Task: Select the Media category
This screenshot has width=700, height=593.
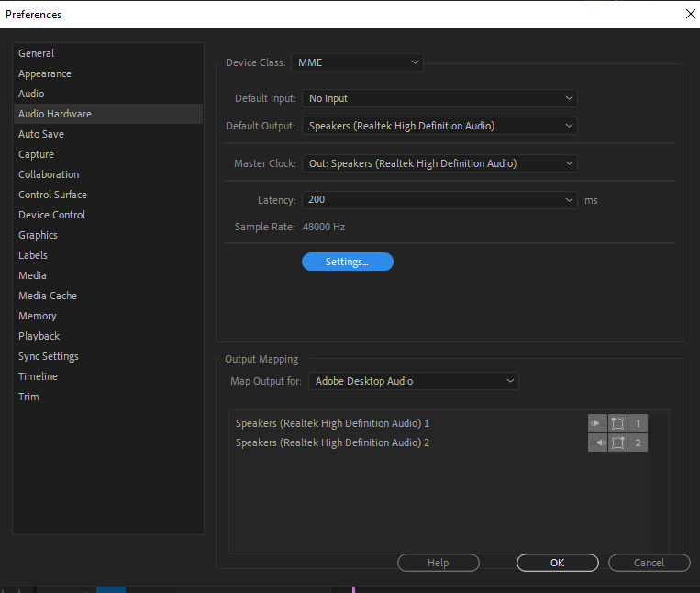Action: [x=108, y=275]
